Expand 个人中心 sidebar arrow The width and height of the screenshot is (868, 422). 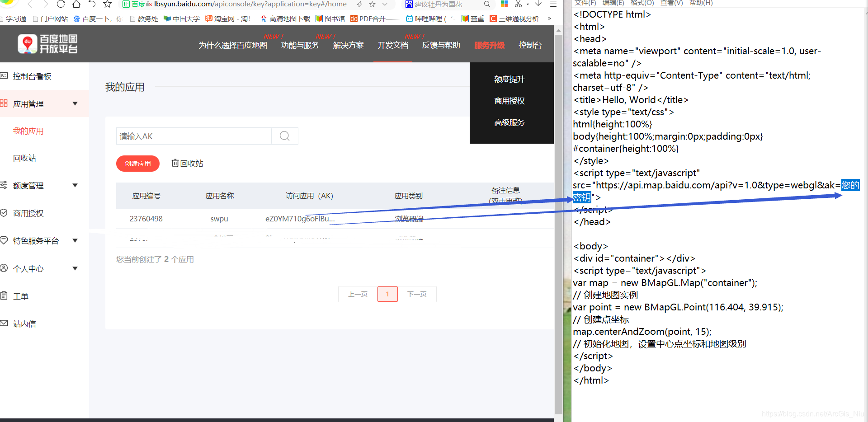[75, 268]
